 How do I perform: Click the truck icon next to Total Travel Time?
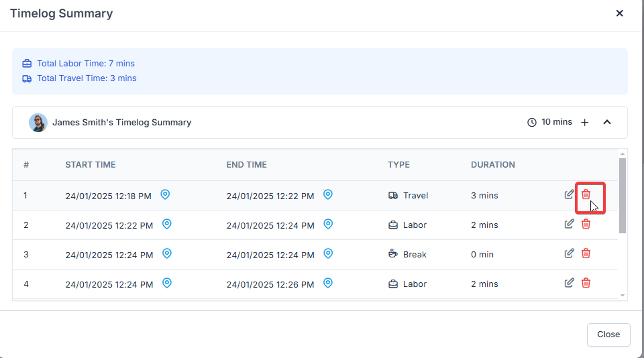[x=27, y=78]
